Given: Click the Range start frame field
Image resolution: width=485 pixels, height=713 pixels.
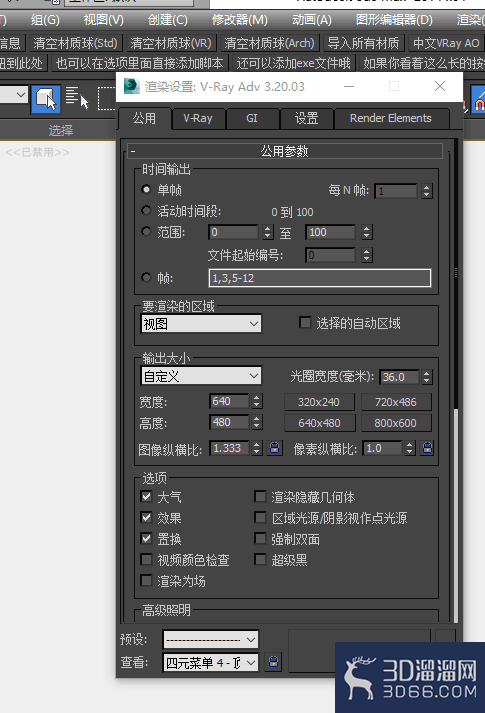Looking at the screenshot, I should [x=234, y=232].
